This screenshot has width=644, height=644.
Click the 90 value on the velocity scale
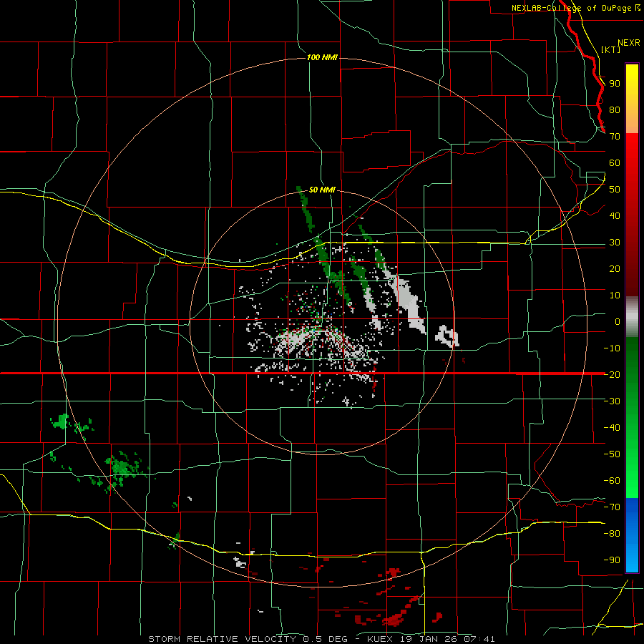(615, 84)
